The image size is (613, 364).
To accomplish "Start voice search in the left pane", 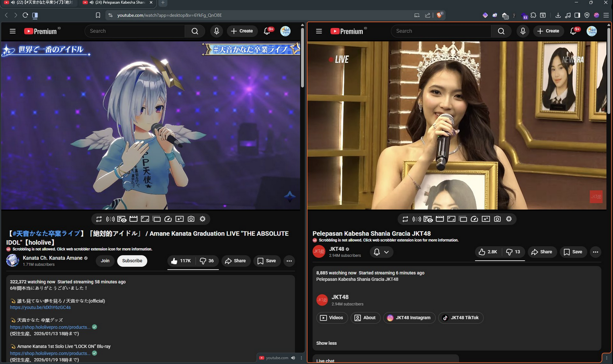I will pos(216,31).
